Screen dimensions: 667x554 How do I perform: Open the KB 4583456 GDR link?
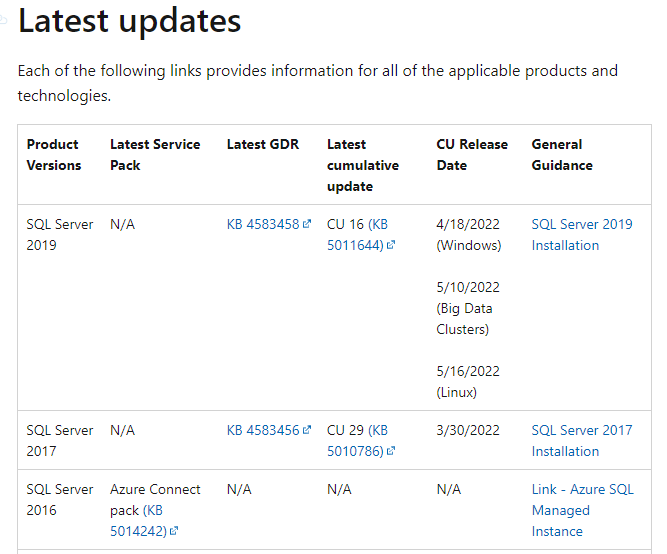262,430
